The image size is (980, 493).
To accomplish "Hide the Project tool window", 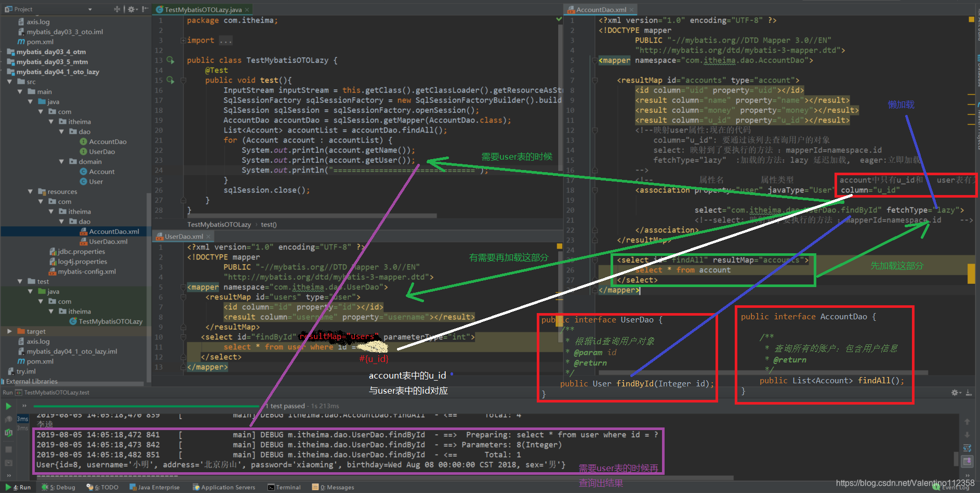I will point(145,9).
